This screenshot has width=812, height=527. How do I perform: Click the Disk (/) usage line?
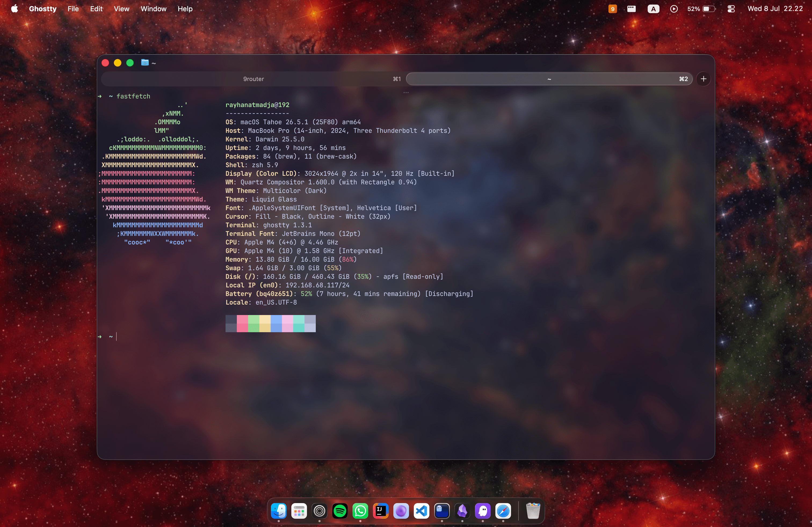pyautogui.click(x=334, y=277)
